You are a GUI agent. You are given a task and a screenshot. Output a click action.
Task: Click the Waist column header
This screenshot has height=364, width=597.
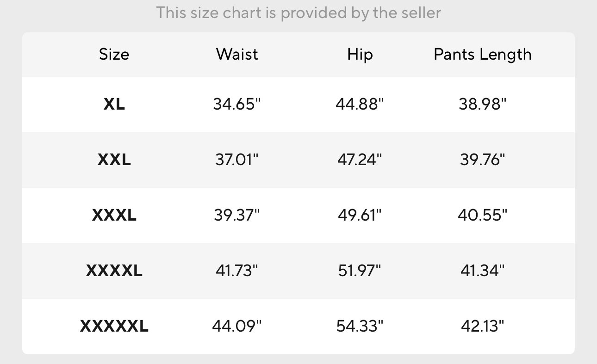click(237, 55)
